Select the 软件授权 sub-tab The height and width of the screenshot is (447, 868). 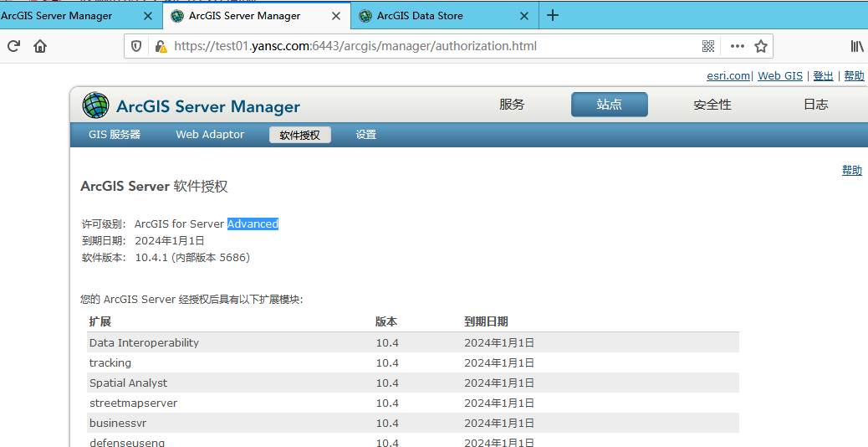300,135
